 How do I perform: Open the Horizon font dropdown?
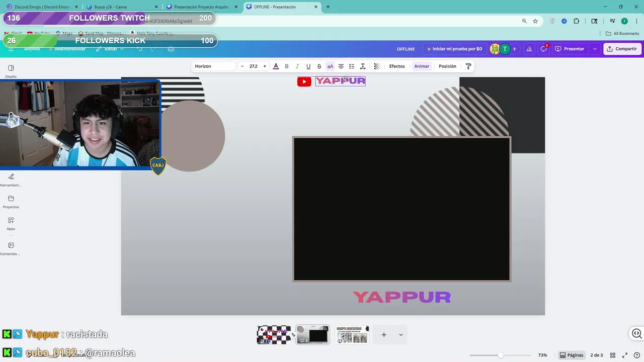214,66
